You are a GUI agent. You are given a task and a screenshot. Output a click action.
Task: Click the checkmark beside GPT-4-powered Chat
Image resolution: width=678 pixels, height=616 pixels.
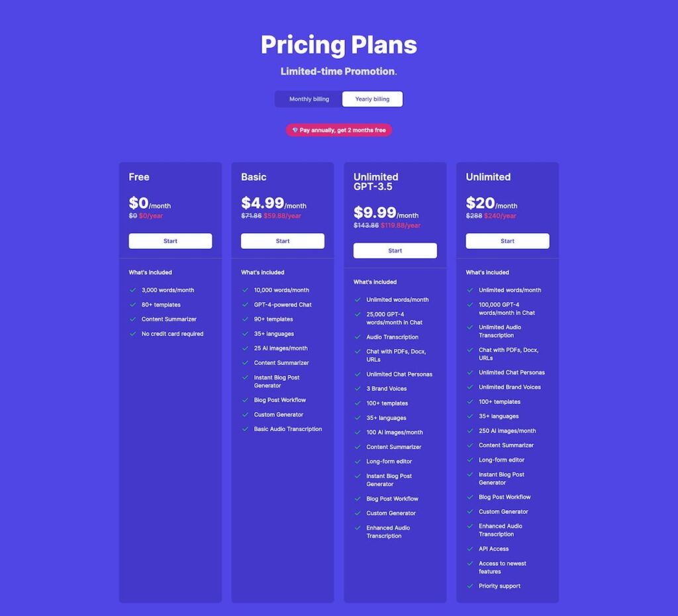point(246,305)
